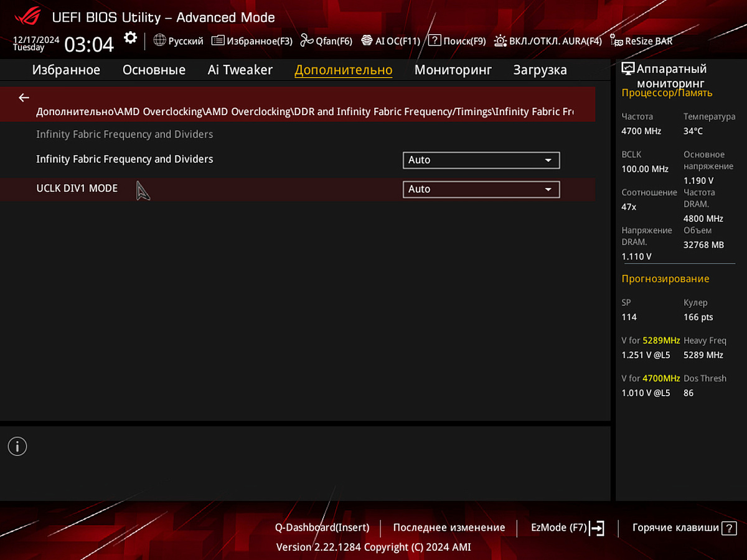Viewport: 747px width, 560px height.
Task: Click the hot keys question mark icon
Action: click(729, 528)
